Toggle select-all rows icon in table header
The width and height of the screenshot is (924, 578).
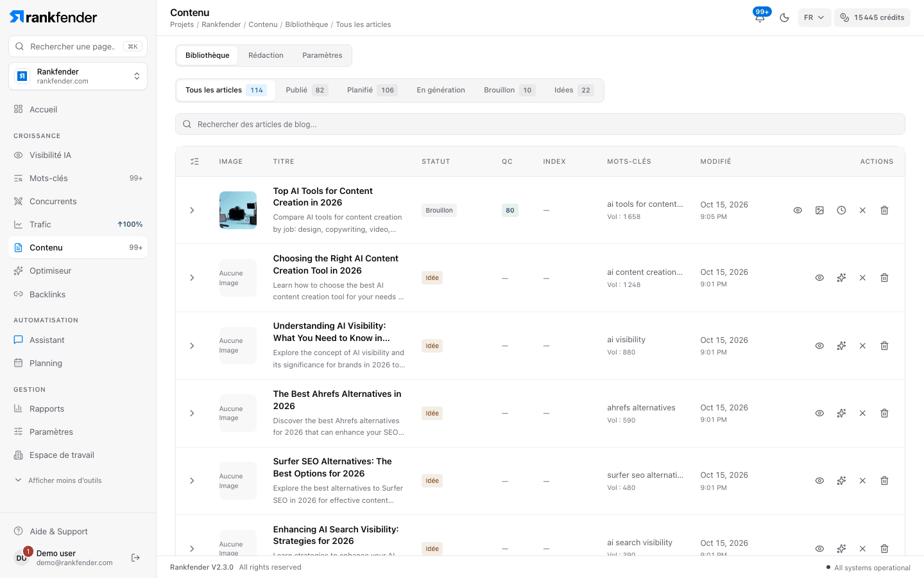pos(195,161)
